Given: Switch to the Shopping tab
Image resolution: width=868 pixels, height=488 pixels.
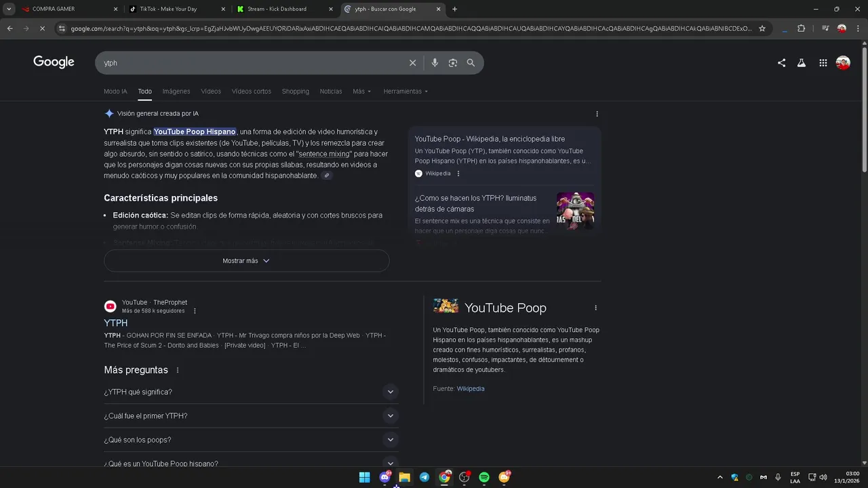Looking at the screenshot, I should (296, 91).
